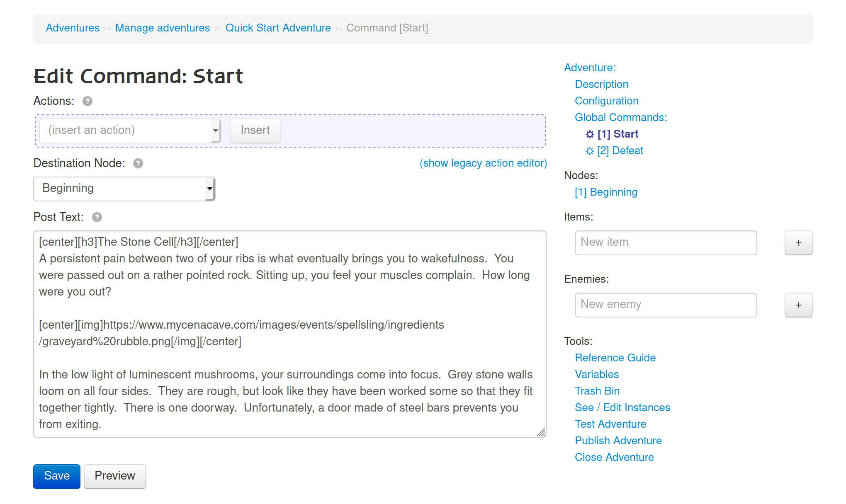Image resolution: width=846 pixels, height=504 pixels.
Task: Click the Items: sidebar label
Action: (x=579, y=217)
